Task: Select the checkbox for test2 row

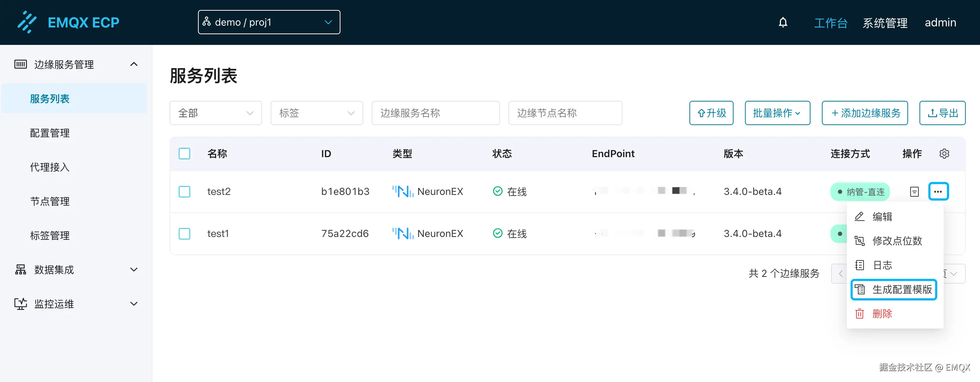Action: [x=184, y=192]
